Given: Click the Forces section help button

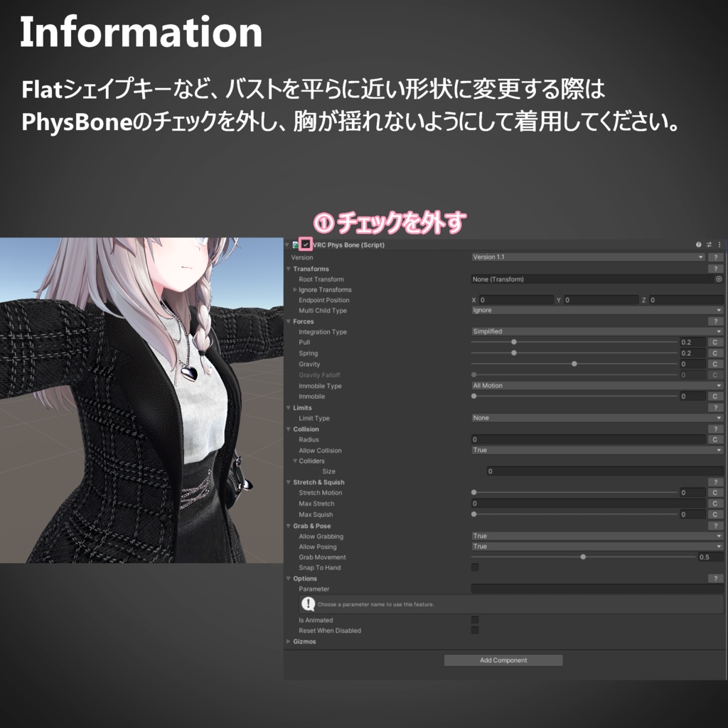Looking at the screenshot, I should (x=715, y=321).
